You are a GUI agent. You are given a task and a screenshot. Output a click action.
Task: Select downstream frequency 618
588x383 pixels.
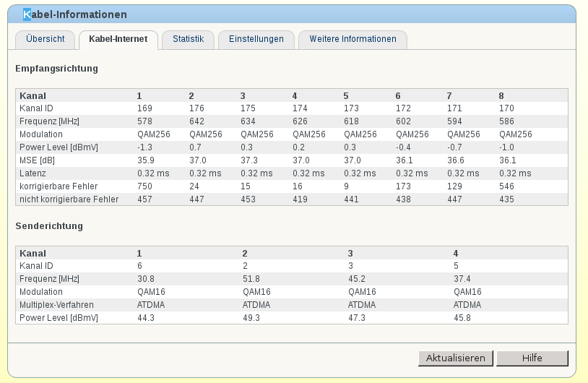(x=351, y=121)
